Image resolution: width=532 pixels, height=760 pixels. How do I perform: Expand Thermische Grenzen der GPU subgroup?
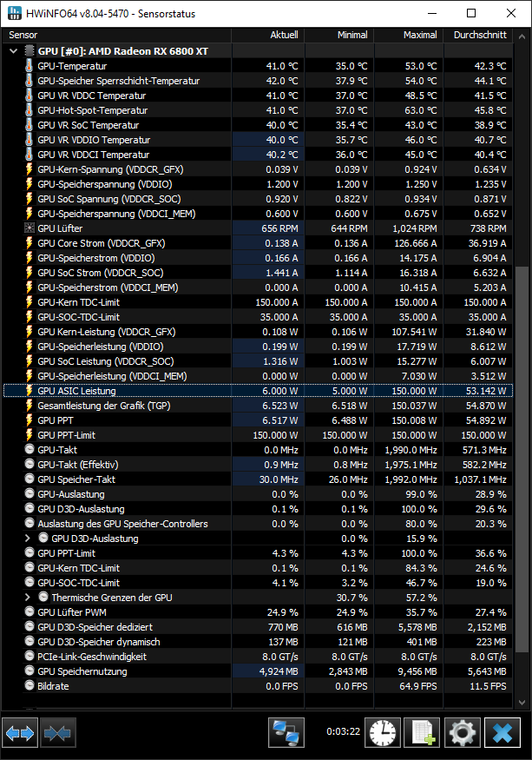coord(28,598)
